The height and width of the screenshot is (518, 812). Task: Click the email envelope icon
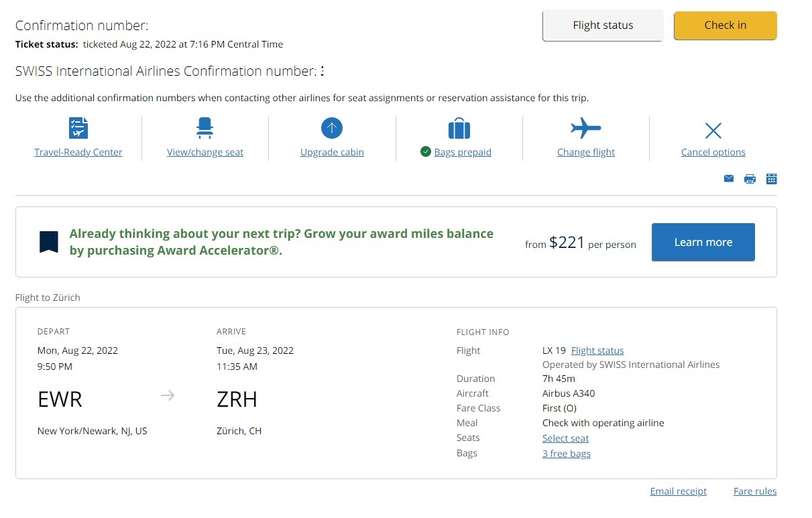(729, 178)
